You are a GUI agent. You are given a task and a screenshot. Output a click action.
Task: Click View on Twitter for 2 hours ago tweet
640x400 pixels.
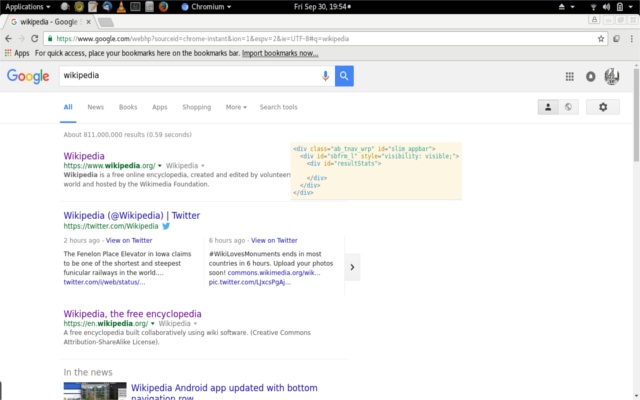click(x=129, y=240)
